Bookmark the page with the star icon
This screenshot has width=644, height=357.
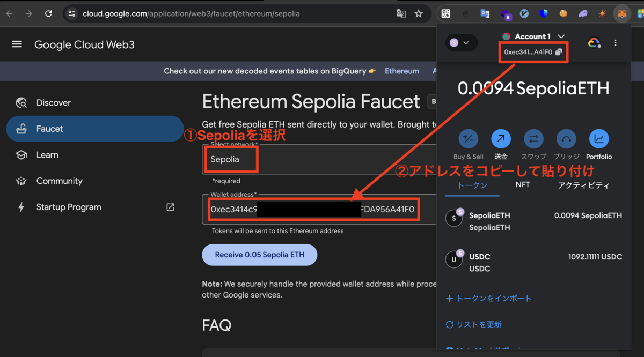click(x=419, y=14)
